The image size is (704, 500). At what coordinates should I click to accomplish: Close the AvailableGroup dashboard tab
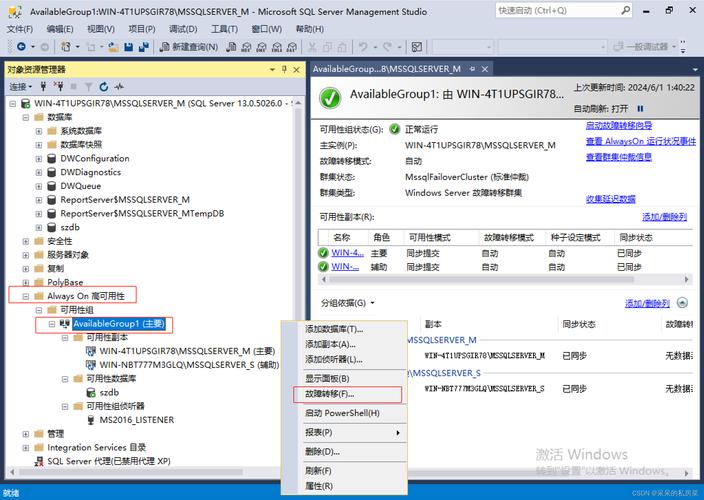click(485, 69)
